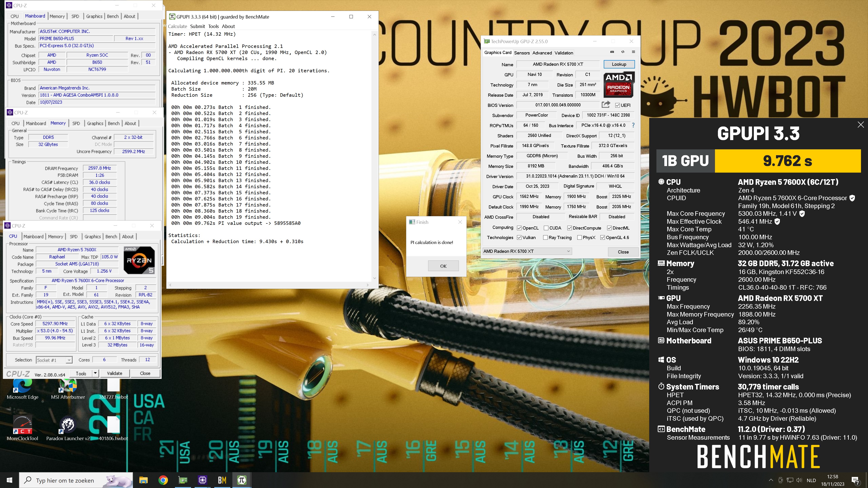The width and height of the screenshot is (868, 488).
Task: Open the Socket #1 selection dropdown in CPU-Z
Action: click(x=54, y=360)
